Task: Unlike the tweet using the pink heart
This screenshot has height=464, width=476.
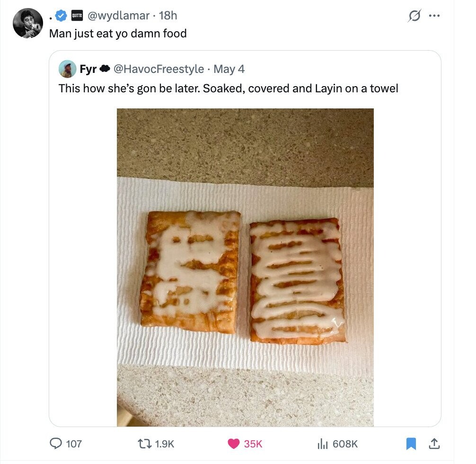Action: (233, 444)
